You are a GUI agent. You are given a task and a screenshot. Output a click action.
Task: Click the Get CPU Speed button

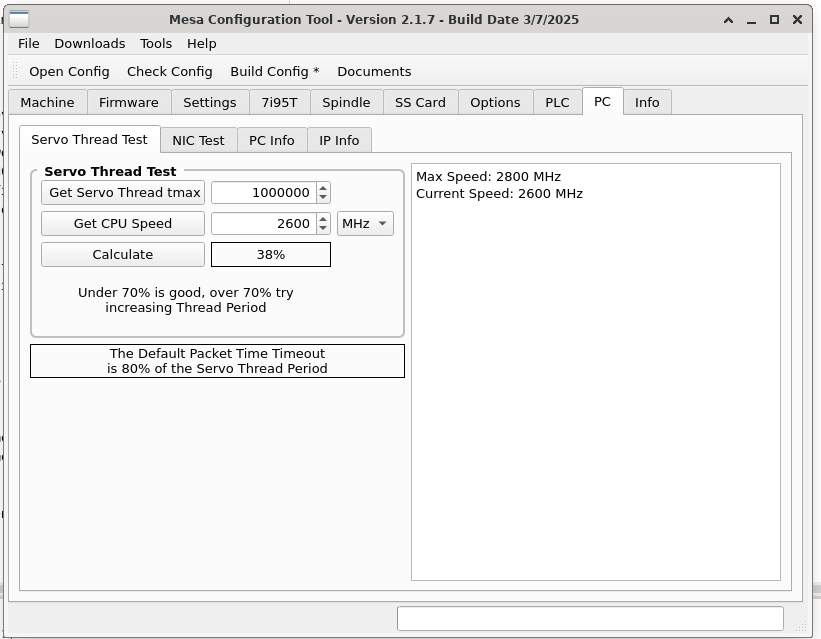point(123,224)
